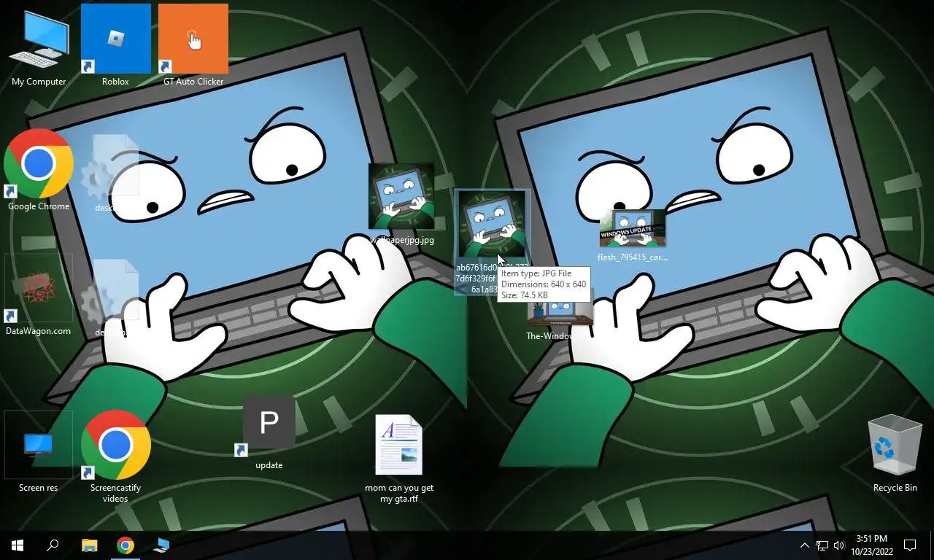This screenshot has width=934, height=560.
Task: Select the flash_795415 image file thumbnail
Action: [633, 229]
